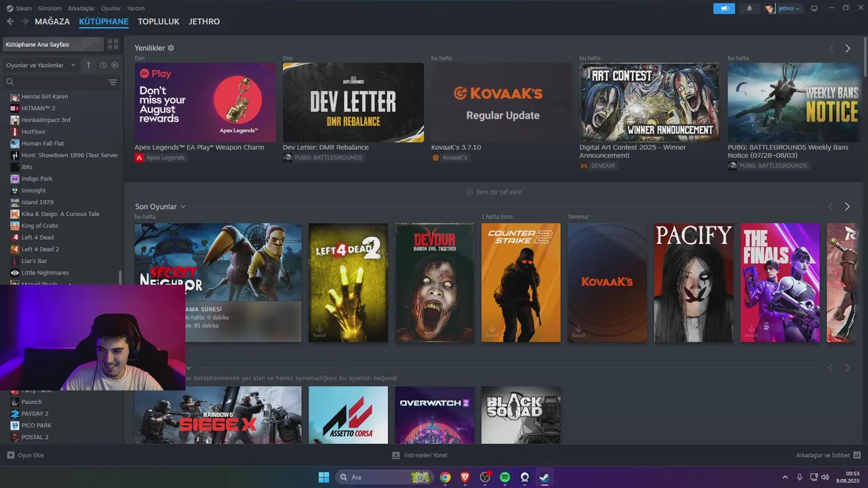Open the Görünüm menu

[50, 8]
